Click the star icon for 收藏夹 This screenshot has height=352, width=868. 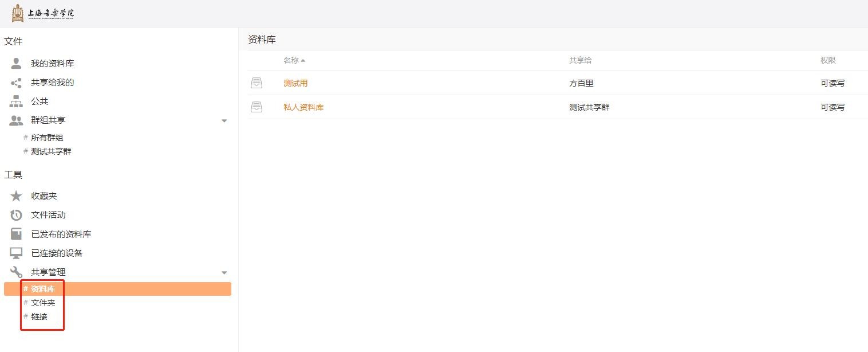[16, 196]
